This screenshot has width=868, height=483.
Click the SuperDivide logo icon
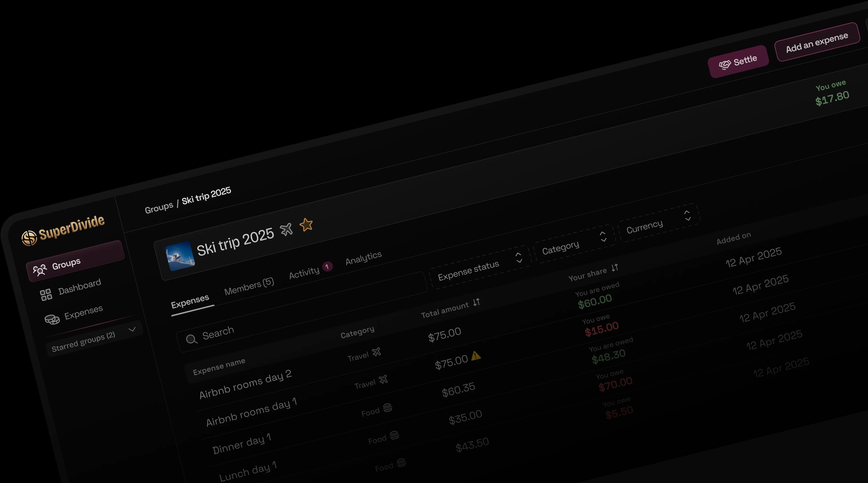pyautogui.click(x=29, y=238)
